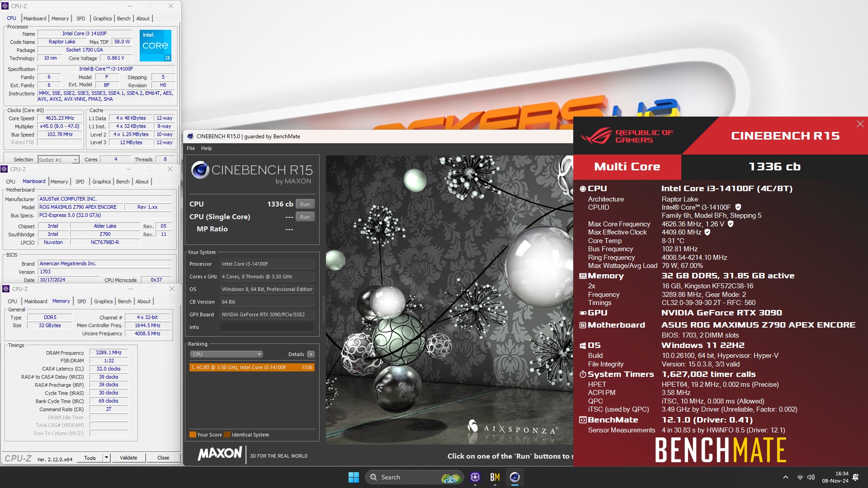Image resolution: width=868 pixels, height=488 pixels.
Task: Show hidden system tray icons
Action: [786, 477]
